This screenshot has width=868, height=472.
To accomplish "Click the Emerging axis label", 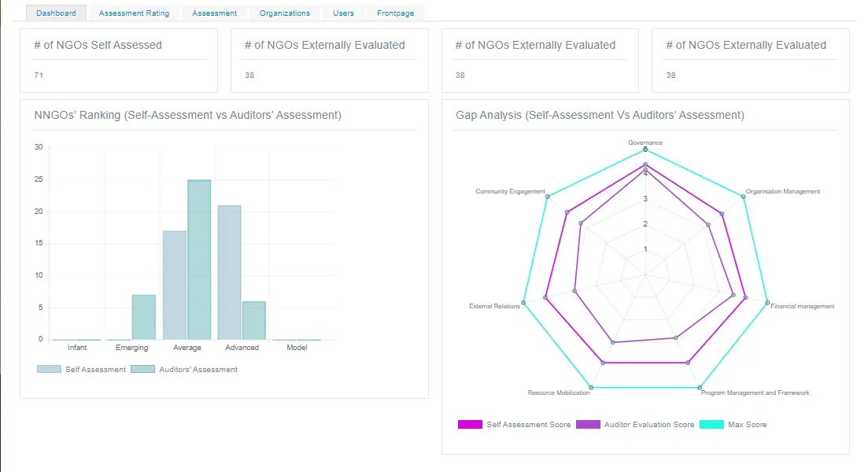I will tap(131, 348).
